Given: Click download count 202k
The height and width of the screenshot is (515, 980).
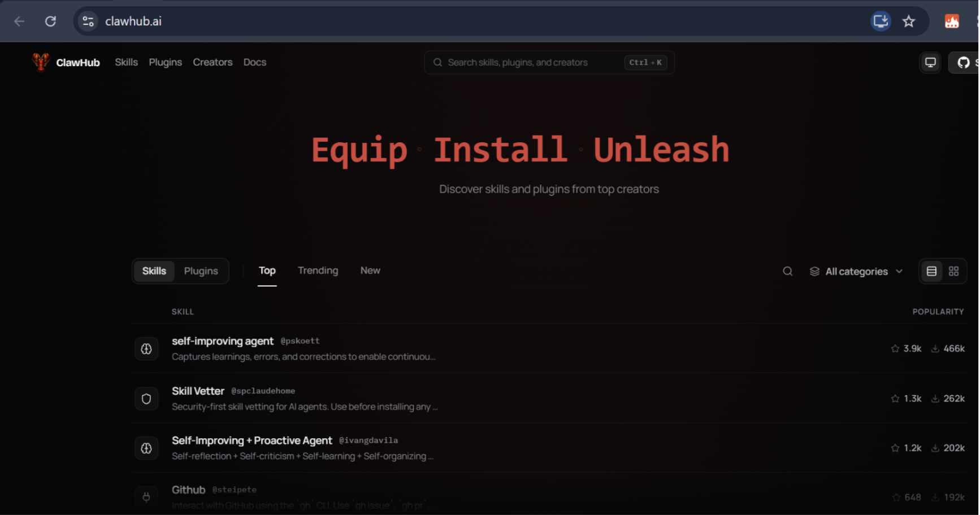Looking at the screenshot, I should [x=948, y=448].
